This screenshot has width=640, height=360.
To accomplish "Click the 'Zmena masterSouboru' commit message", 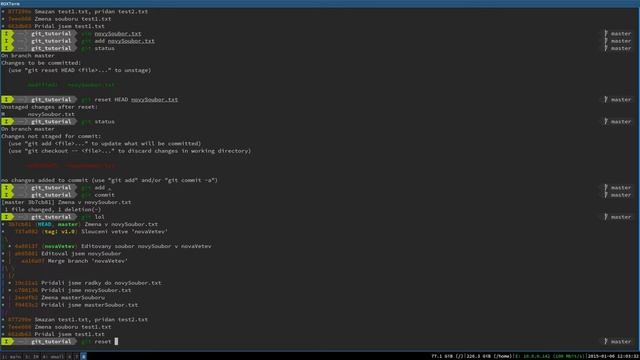I will point(73,298).
